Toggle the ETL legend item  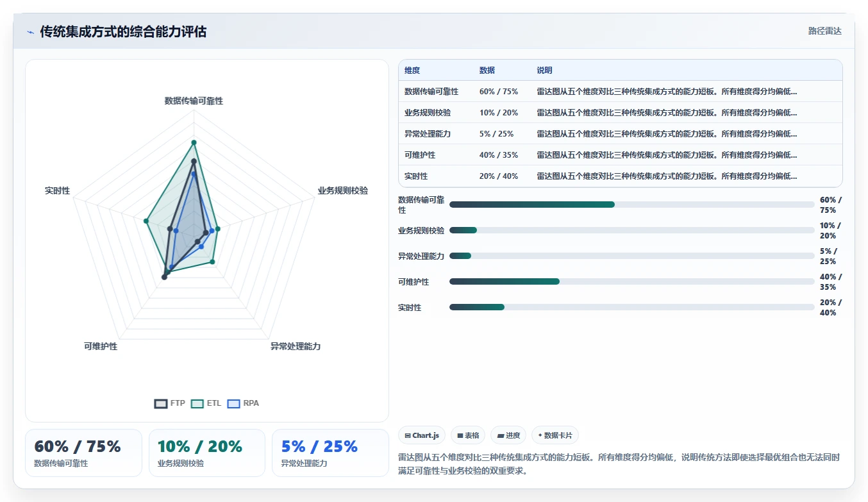pos(206,403)
